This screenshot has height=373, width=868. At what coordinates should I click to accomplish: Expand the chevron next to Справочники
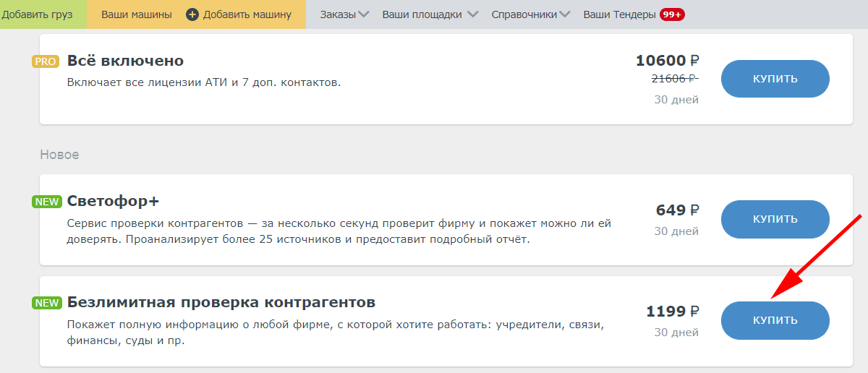565,14
